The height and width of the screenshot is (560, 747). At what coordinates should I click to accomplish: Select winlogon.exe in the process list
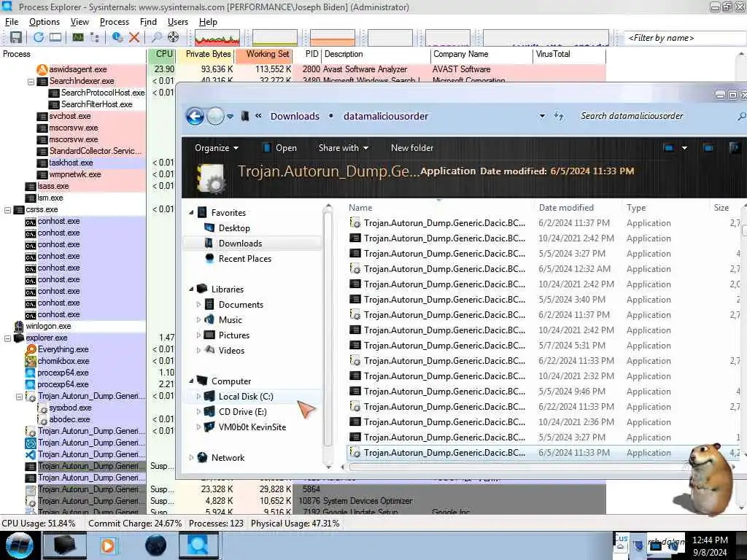pos(48,326)
